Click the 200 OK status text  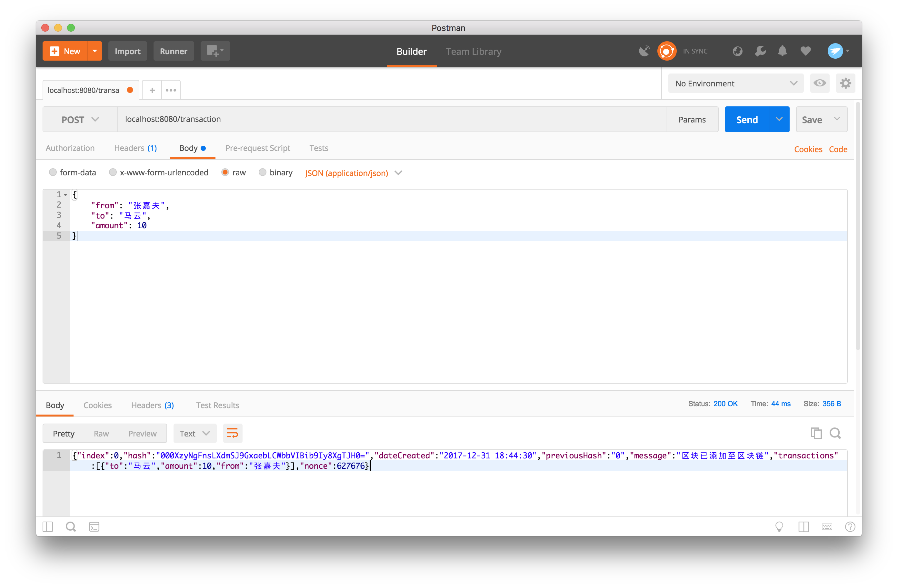pos(725,403)
